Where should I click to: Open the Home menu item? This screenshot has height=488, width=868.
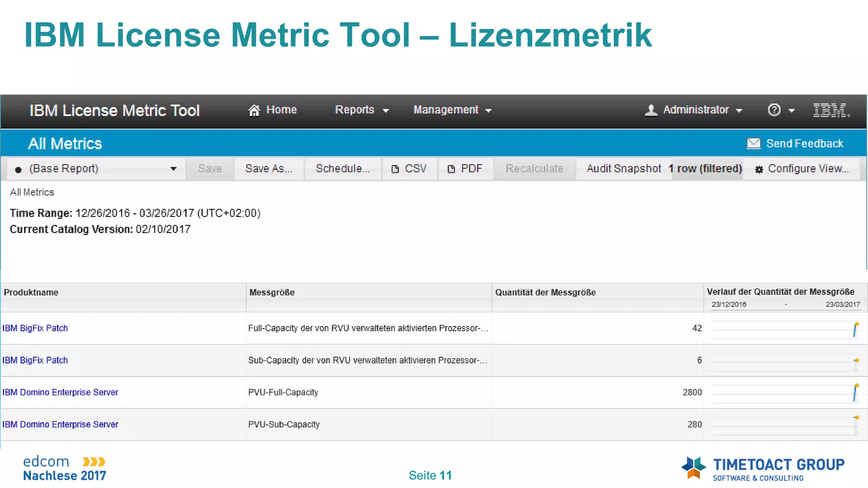[273, 110]
